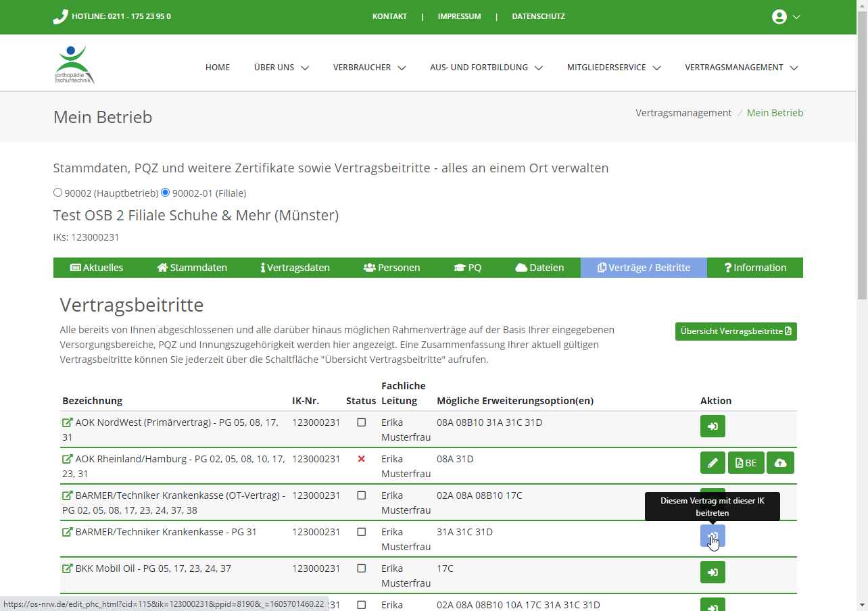The image size is (868, 611).
Task: Switch to the Stammdaten tab
Action: pyautogui.click(x=192, y=268)
